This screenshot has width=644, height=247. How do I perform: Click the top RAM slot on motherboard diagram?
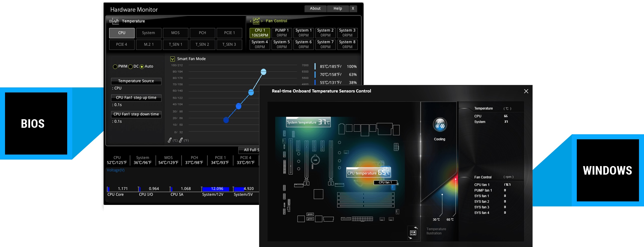(366, 194)
